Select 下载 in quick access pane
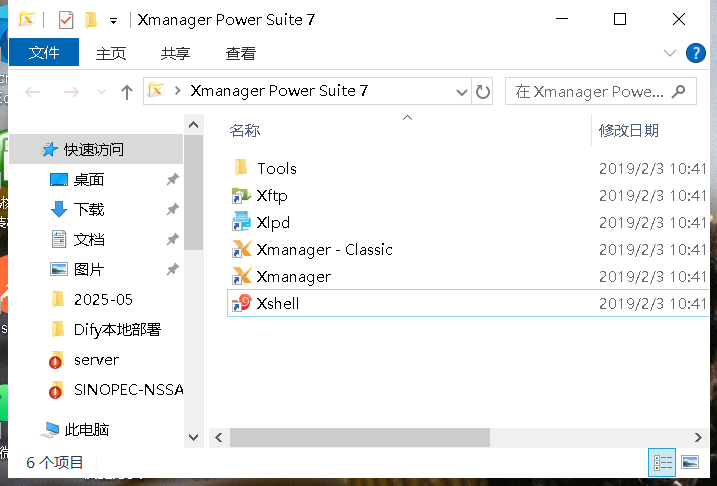 coord(89,210)
